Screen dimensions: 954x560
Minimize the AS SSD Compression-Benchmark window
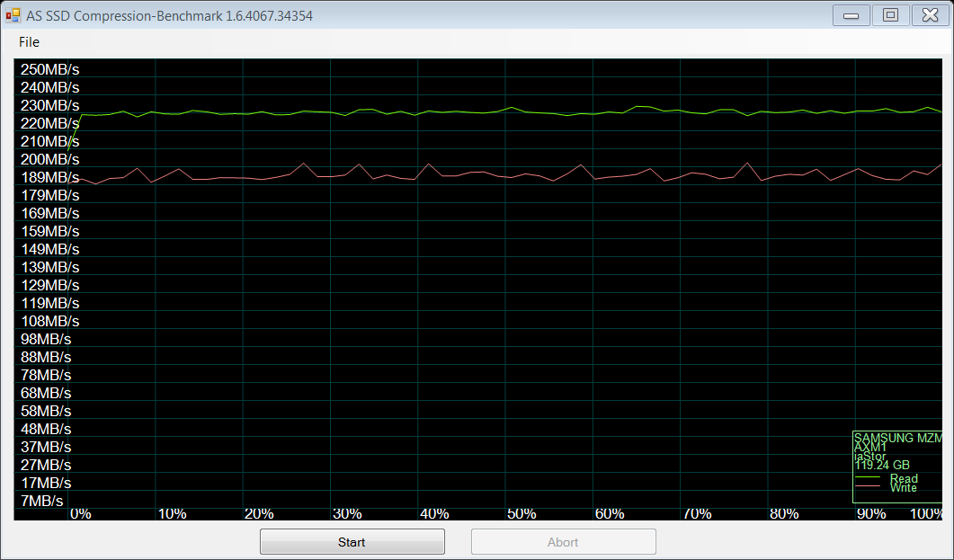851,15
